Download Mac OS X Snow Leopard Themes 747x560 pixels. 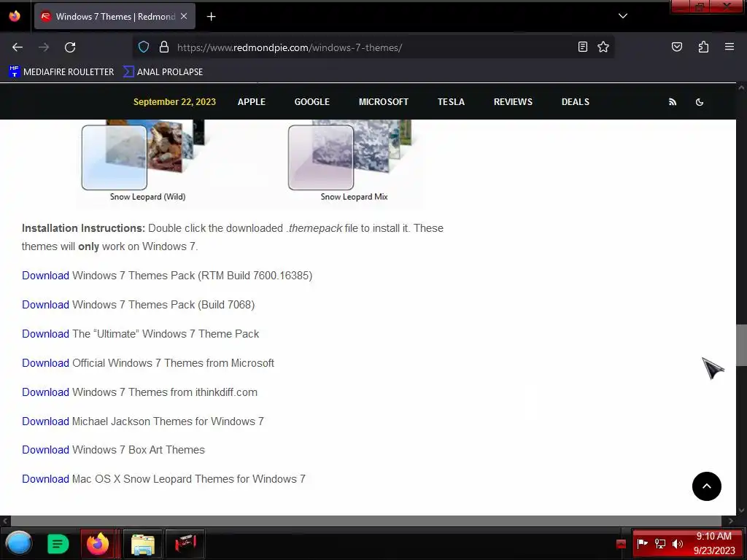[45, 479]
